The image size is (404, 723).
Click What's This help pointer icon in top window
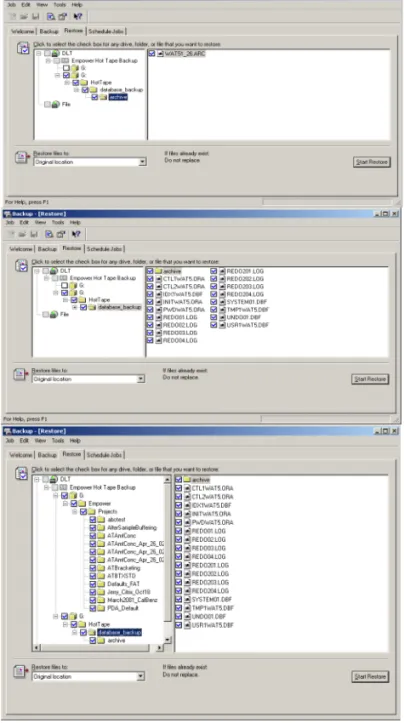[x=77, y=17]
